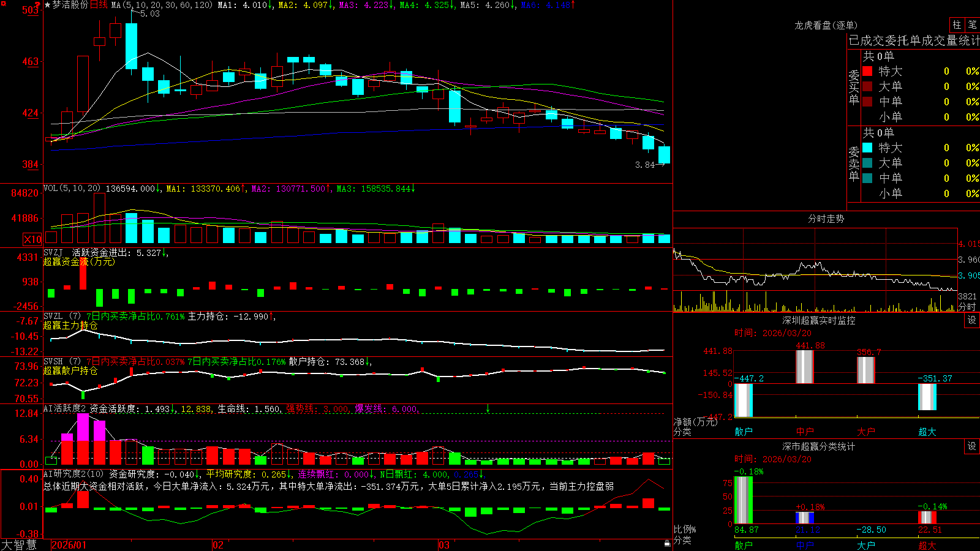Click the dark red 中单 buy order swatch
This screenshot has height=551, width=980.
[x=867, y=102]
